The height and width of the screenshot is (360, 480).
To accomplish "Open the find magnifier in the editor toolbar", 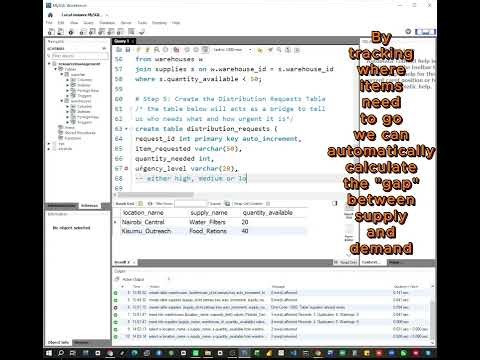I will (279, 50).
